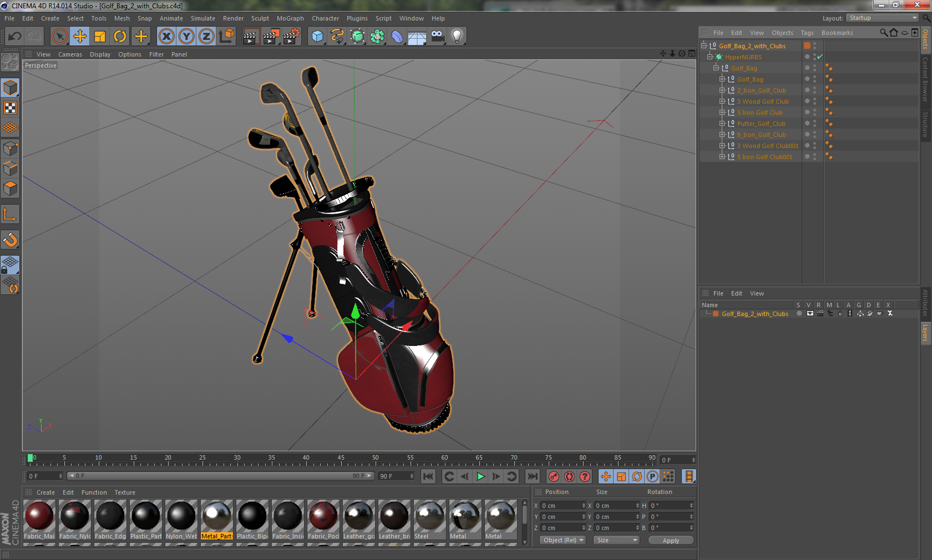This screenshot has height=560, width=932.
Task: Activate the Rotate tool
Action: [120, 37]
